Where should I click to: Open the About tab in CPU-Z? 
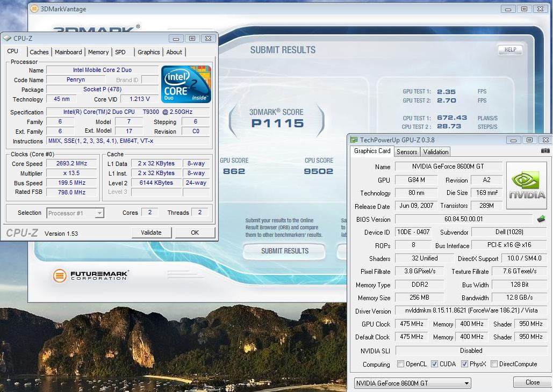click(174, 52)
